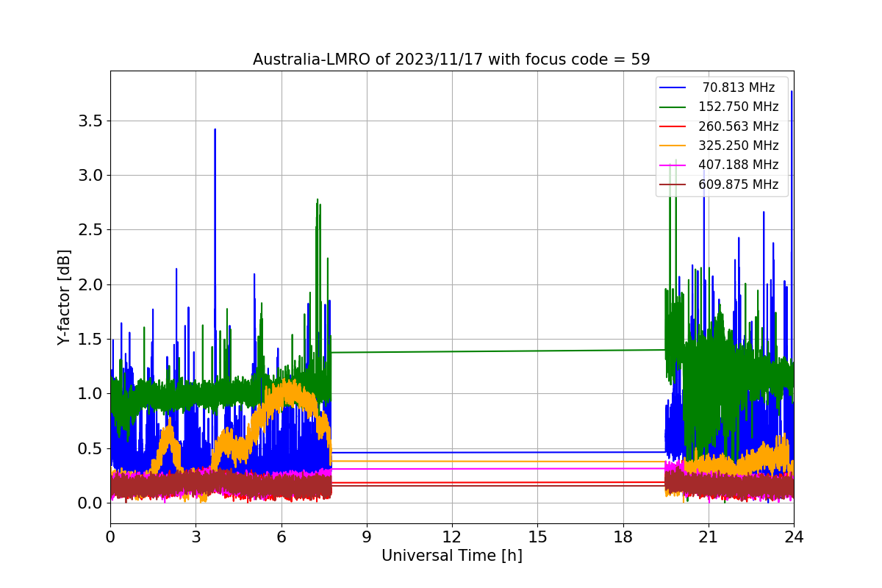Click the 0.5 y-axis tick label
Viewport: 882px width, 588px height.
[x=90, y=448]
